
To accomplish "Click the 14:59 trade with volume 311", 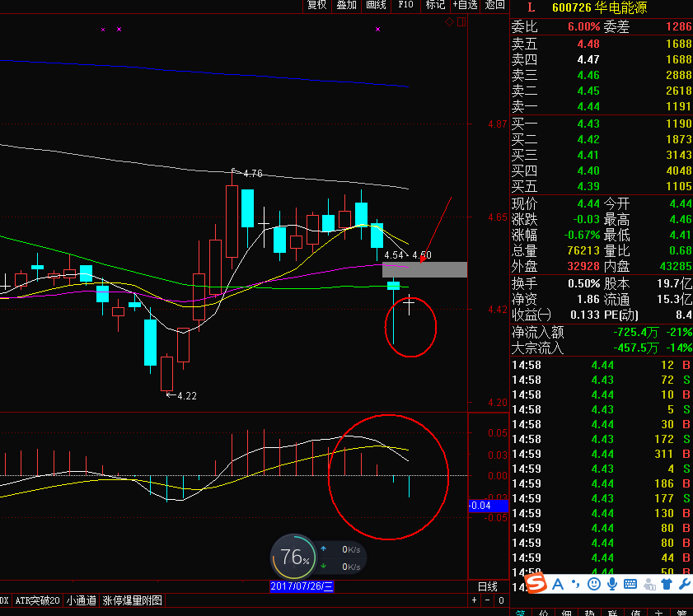I will point(601,454).
